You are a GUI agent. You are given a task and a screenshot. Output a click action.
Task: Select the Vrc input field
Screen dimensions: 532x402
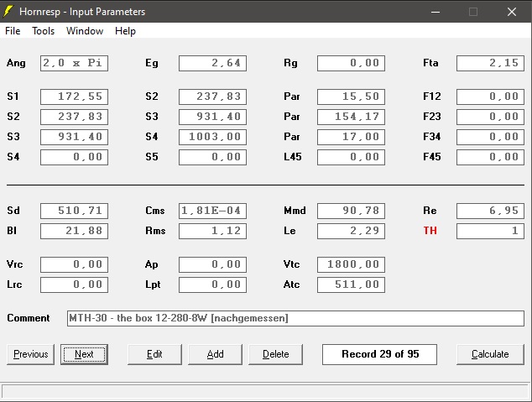[x=75, y=264]
